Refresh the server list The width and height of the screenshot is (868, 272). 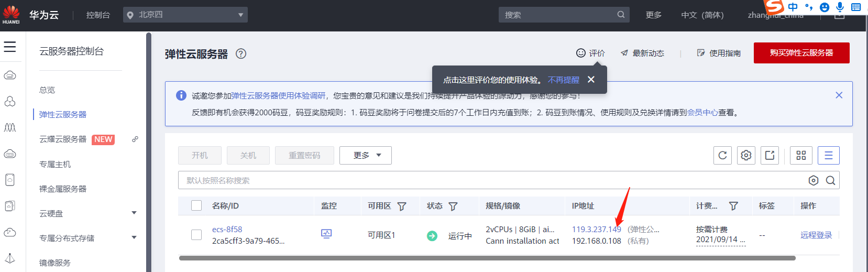tap(722, 155)
